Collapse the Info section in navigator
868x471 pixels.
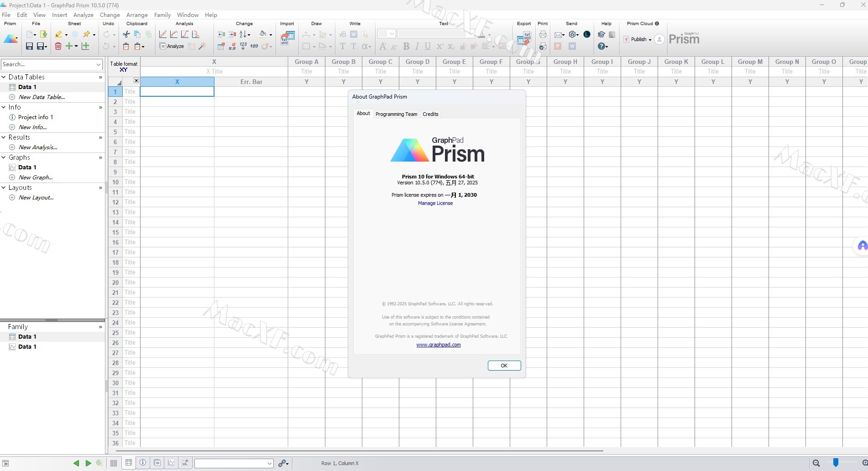point(4,107)
